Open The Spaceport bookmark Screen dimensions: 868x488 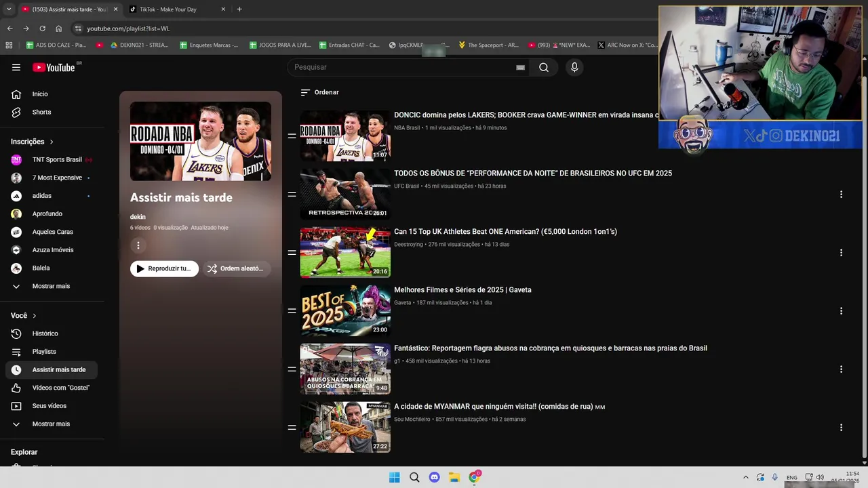point(488,45)
